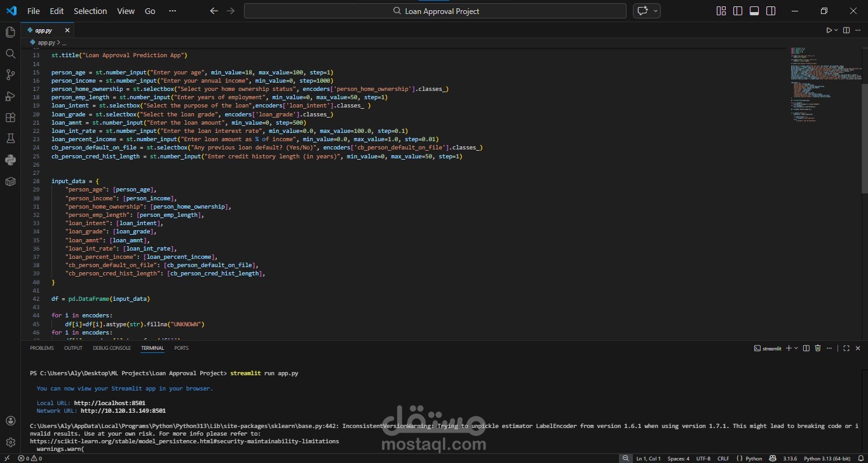Expand the run button dropdown arrow
The height and width of the screenshot is (463, 868).
click(x=837, y=30)
